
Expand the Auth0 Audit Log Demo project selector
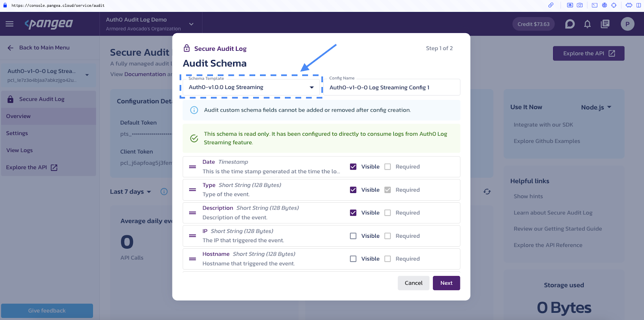coord(150,24)
